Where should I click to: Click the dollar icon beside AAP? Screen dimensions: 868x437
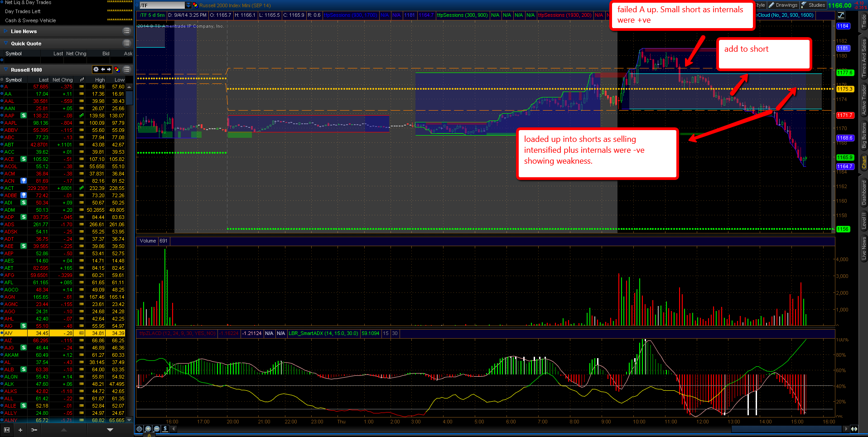(24, 116)
